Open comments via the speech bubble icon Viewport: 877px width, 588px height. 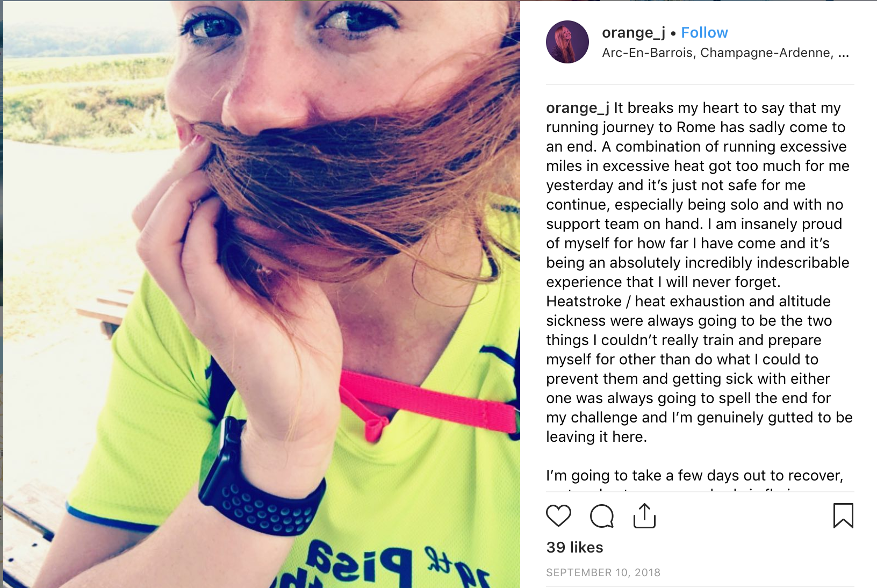click(x=601, y=516)
